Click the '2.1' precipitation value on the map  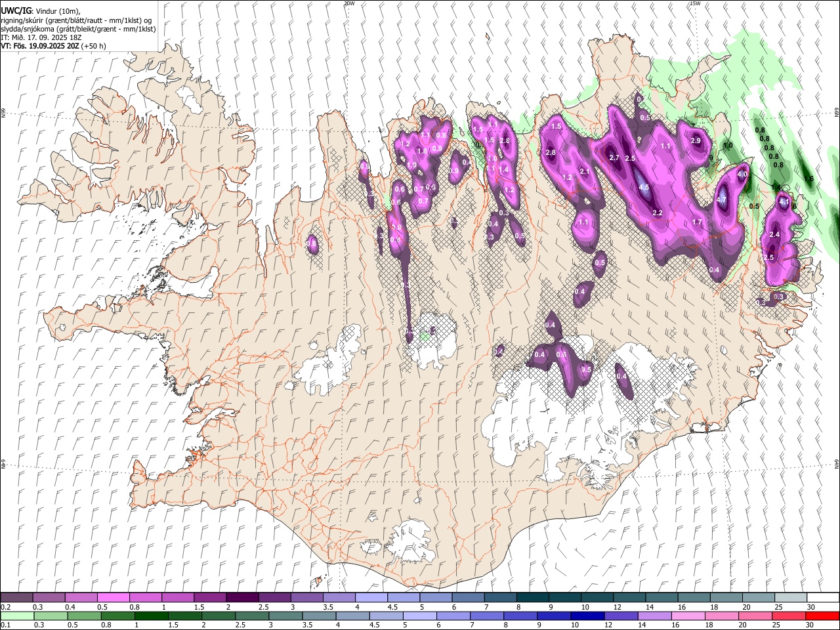(585, 171)
